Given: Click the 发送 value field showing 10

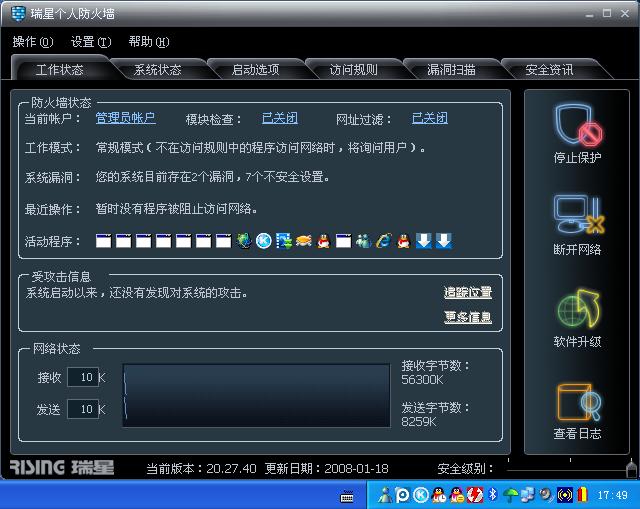Looking at the screenshot, I should [x=83, y=409].
